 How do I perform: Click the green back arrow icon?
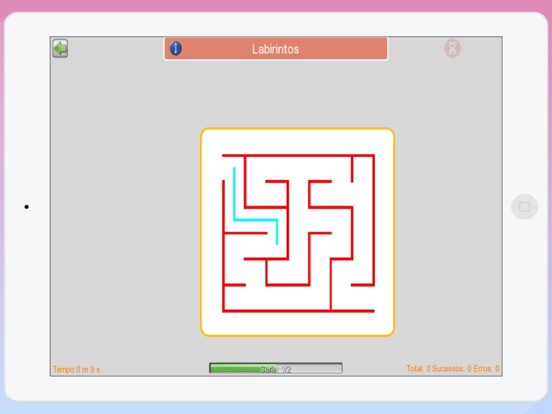(60, 48)
